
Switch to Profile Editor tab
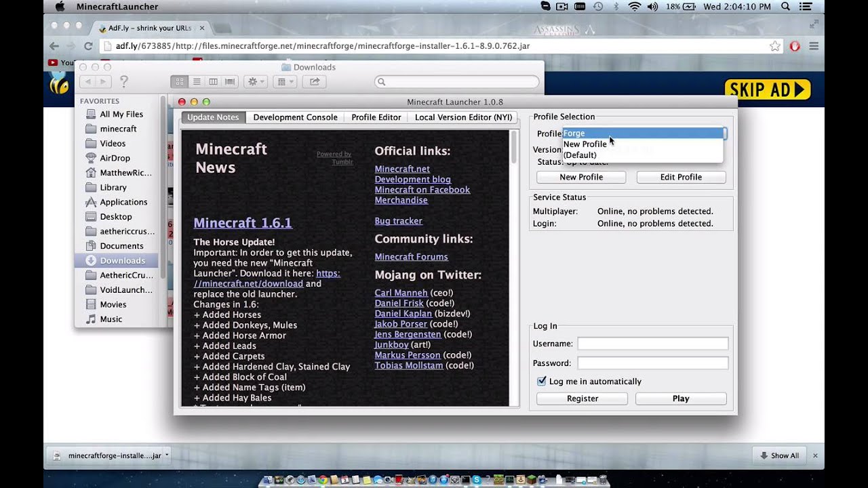coord(376,117)
